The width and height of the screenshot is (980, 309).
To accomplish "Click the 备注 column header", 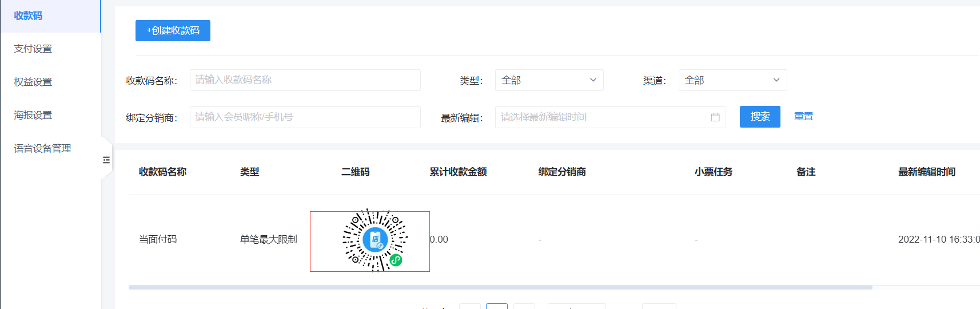I will click(806, 172).
